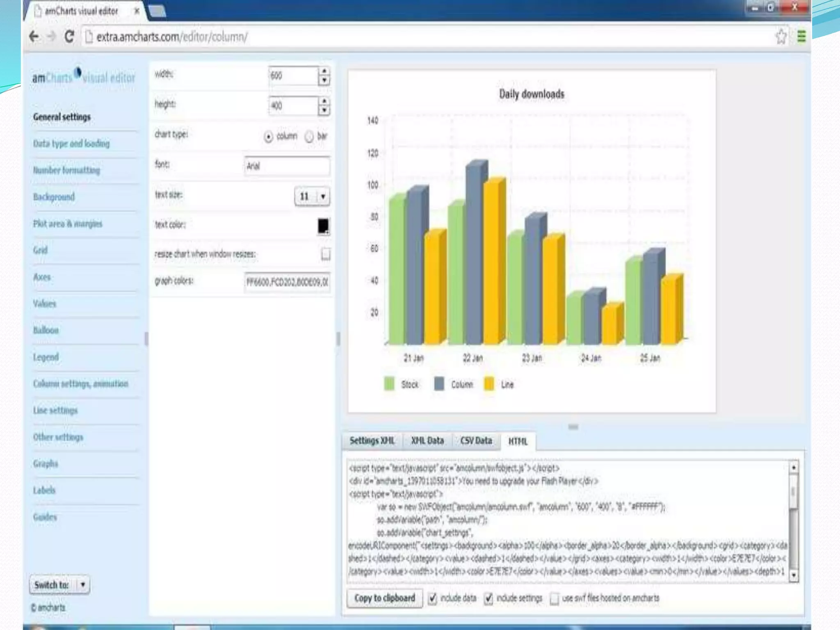This screenshot has width=840, height=630.
Task: Check use swf files hosted on amcharts
Action: pyautogui.click(x=554, y=598)
